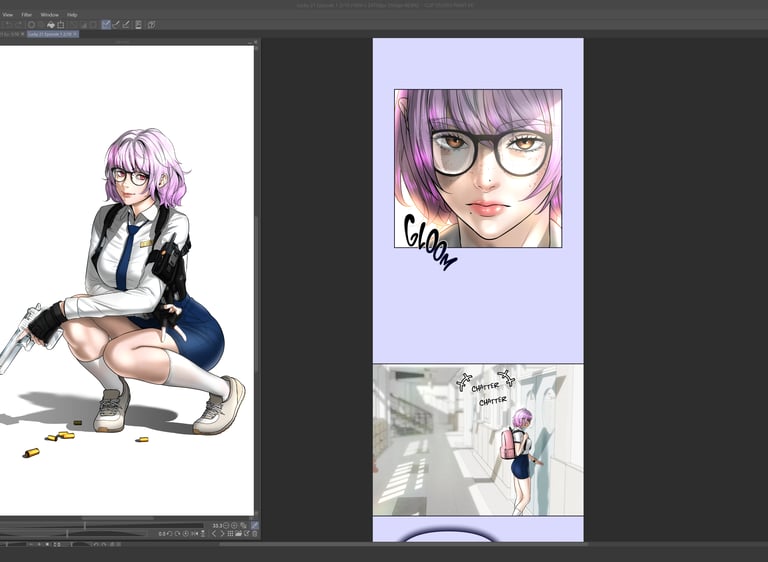768x562 pixels.
Task: Open the View menu
Action: (x=8, y=15)
